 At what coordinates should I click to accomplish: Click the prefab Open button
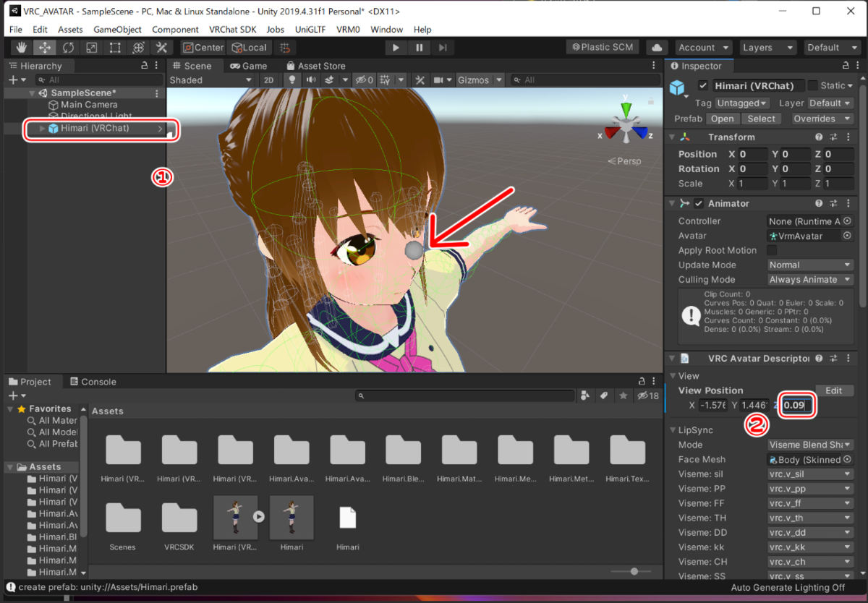(x=722, y=119)
